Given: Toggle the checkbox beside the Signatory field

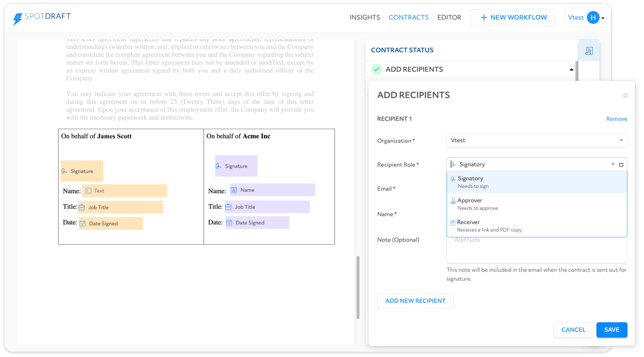Looking at the screenshot, I should pyautogui.click(x=621, y=164).
